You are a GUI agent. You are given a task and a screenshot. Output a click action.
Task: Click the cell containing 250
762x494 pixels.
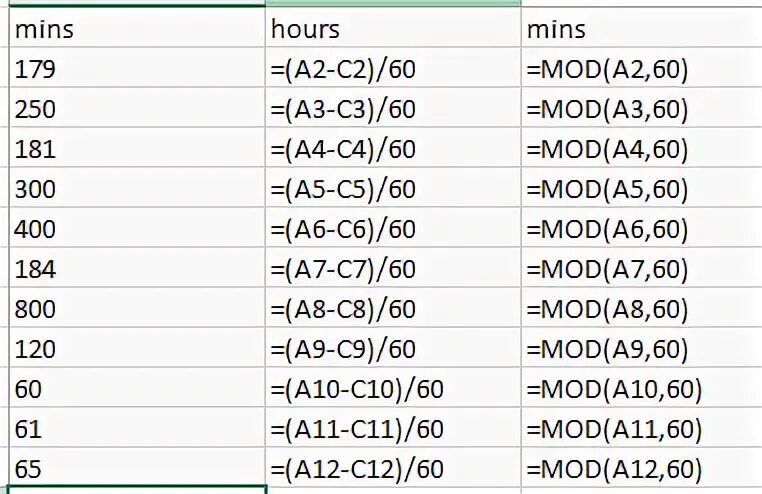(137, 108)
